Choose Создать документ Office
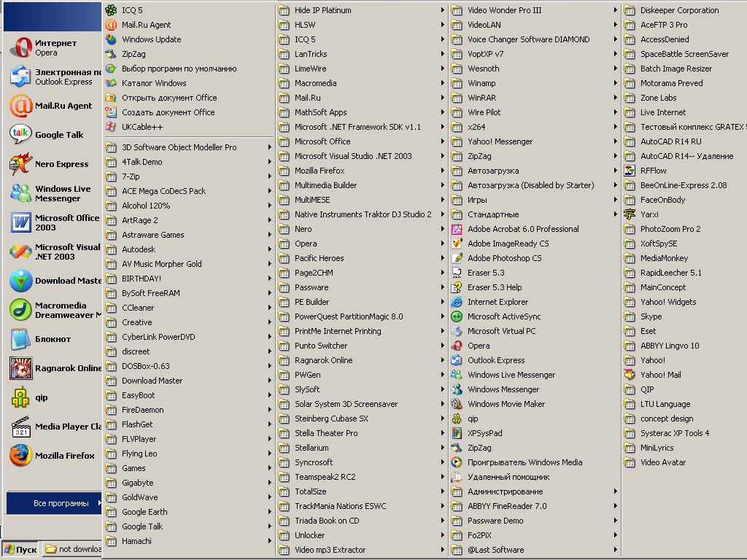Viewport: 747px width, 560px height. point(189,112)
